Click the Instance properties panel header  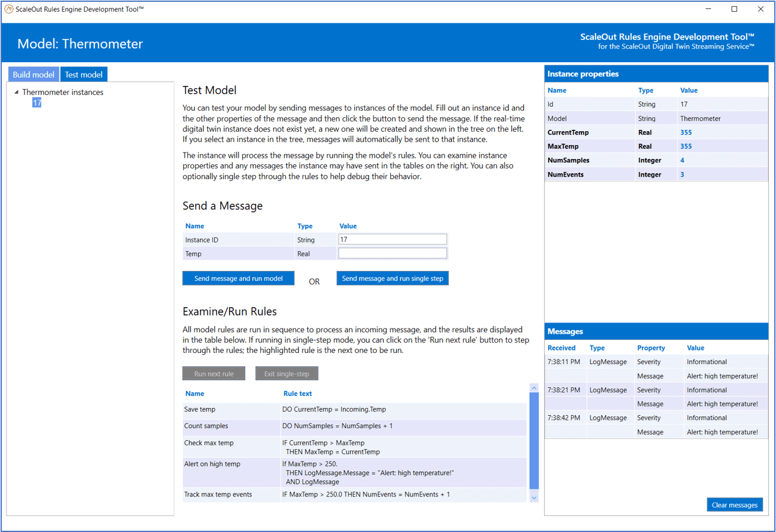(x=656, y=74)
